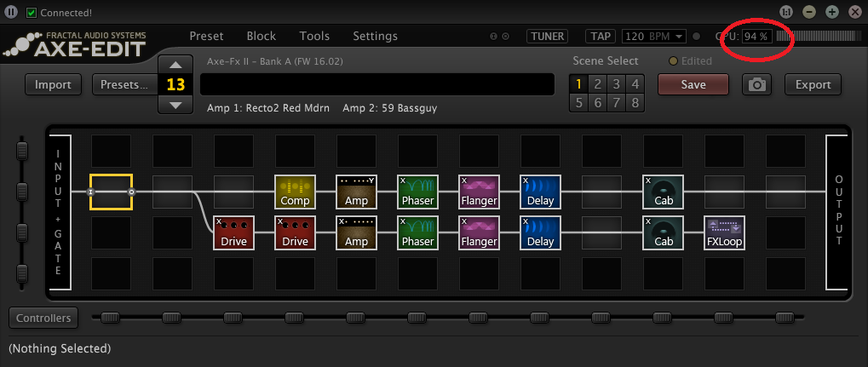Click the empty preset name field
This screenshot has height=367, width=868.
(x=377, y=84)
